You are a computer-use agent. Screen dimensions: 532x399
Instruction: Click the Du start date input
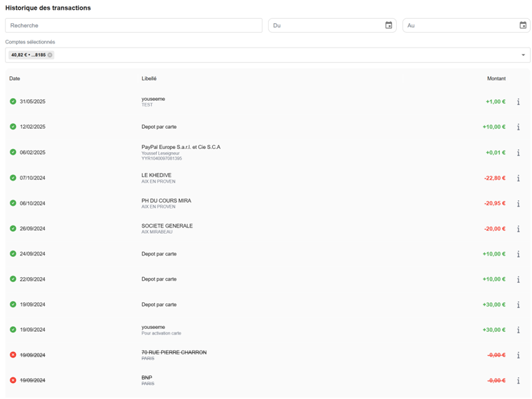tap(325, 25)
